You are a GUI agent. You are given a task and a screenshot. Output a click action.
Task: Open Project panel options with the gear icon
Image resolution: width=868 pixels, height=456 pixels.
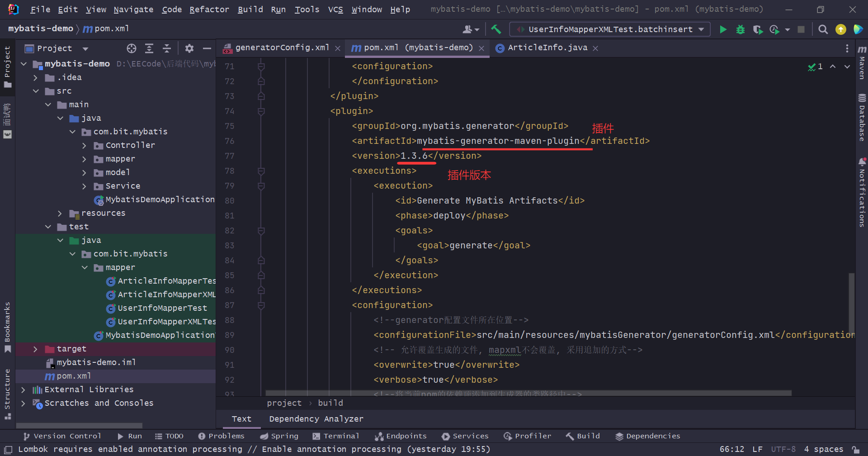tap(189, 48)
